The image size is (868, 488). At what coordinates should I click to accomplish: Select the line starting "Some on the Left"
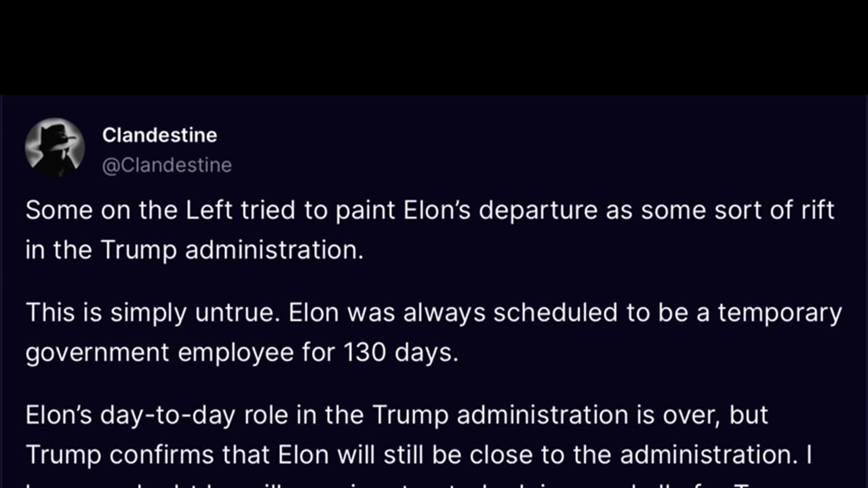[430, 210]
